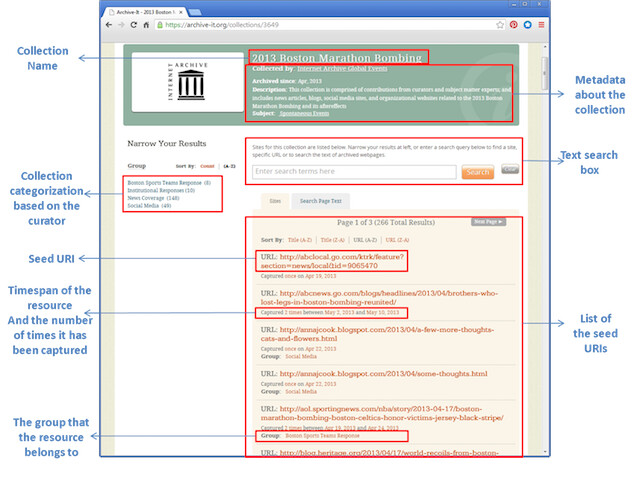The image size is (637, 480).
Task: Click the grey Clear button
Action: pos(510,169)
